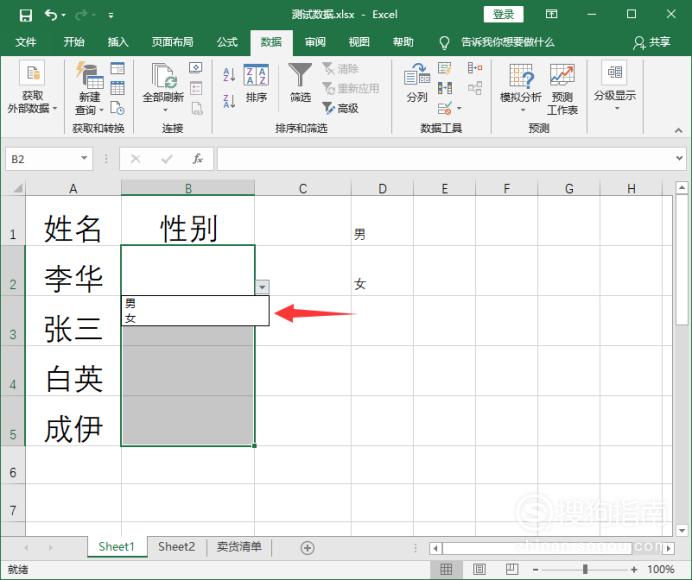The image size is (692, 580).
Task: Click the insert function fx icon
Action: point(197,159)
